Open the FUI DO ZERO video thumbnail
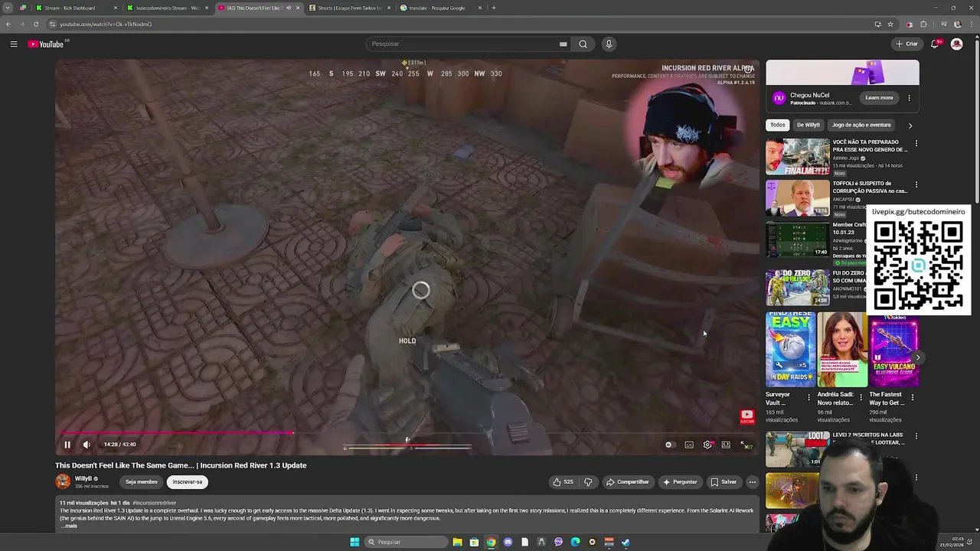The image size is (980, 551). point(798,287)
